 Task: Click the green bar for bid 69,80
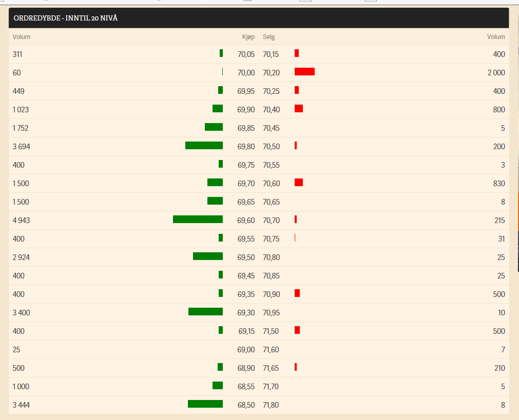click(x=204, y=146)
